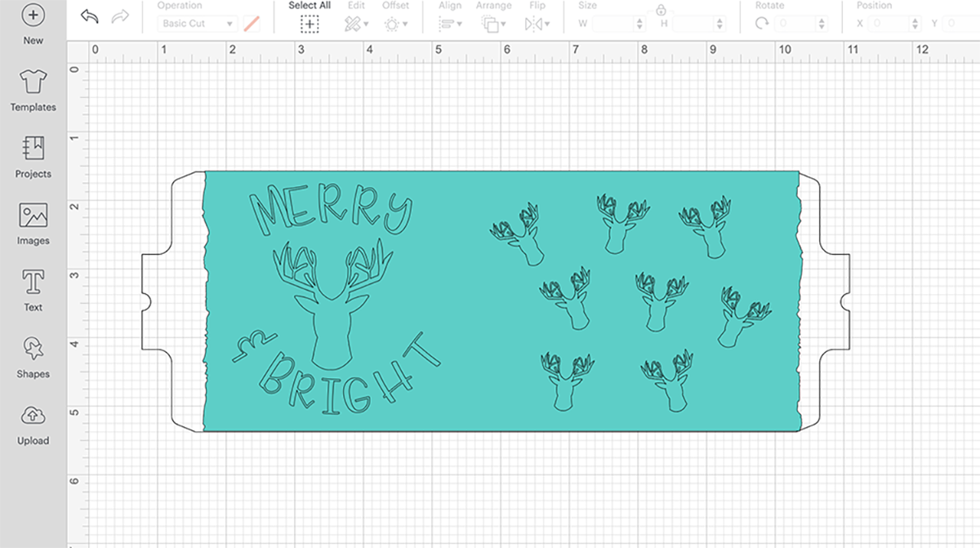This screenshot has width=980, height=548.
Task: Open the Flip menu
Action: (537, 25)
